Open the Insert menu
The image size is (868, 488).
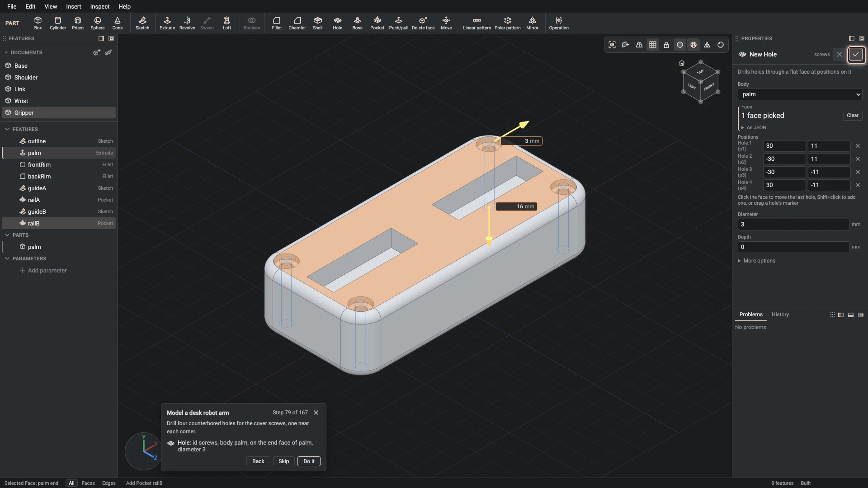[74, 6]
